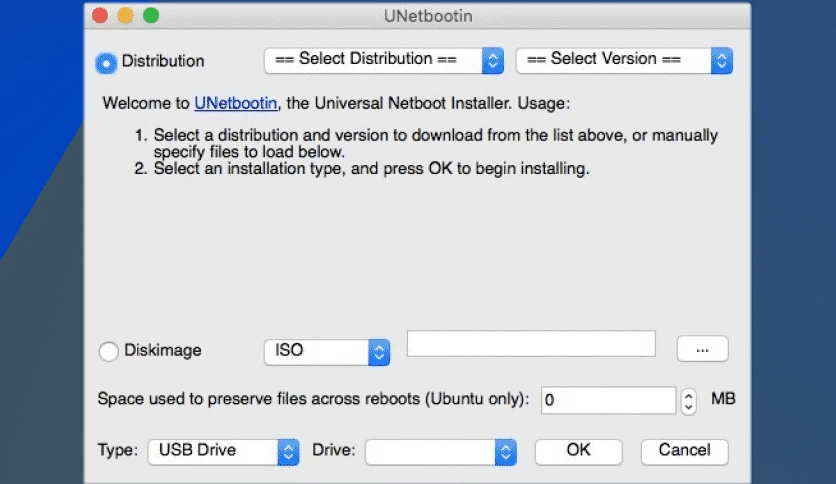Decrease the persistent space MB value
Viewport: 836px width, 484px height.
(x=688, y=407)
